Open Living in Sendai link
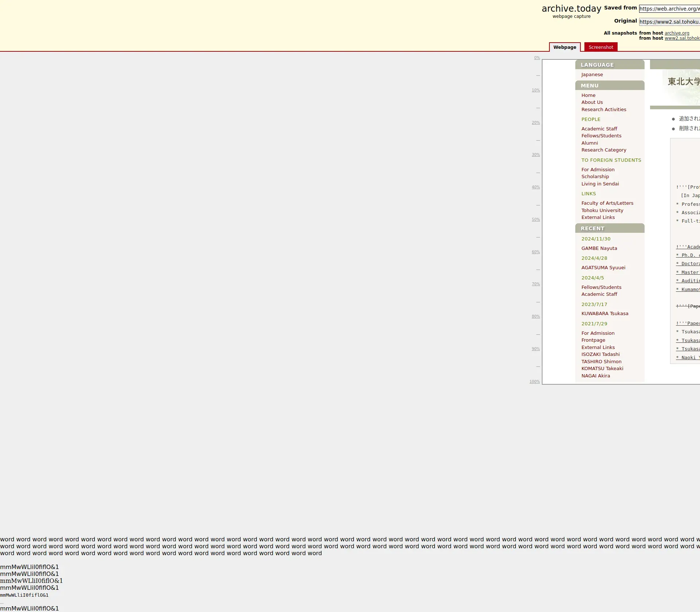700x612 pixels. click(600, 184)
